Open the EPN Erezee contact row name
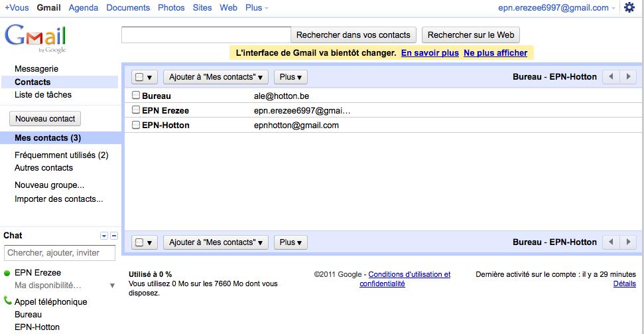 point(166,111)
